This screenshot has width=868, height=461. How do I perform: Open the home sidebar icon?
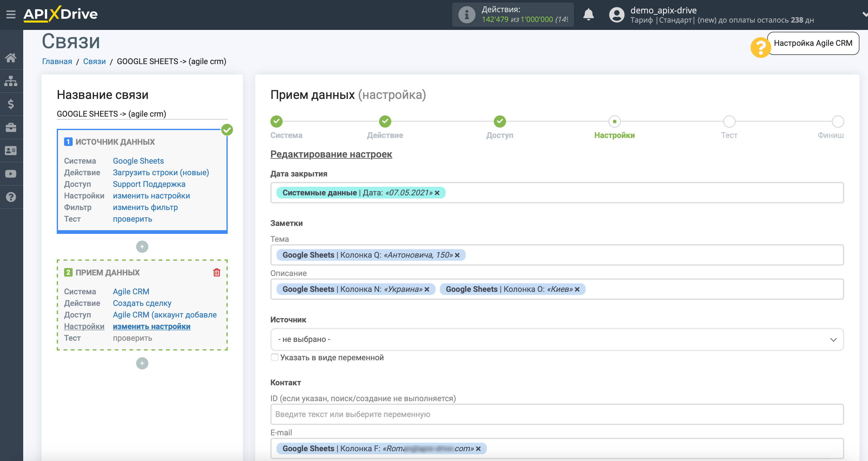point(11,58)
